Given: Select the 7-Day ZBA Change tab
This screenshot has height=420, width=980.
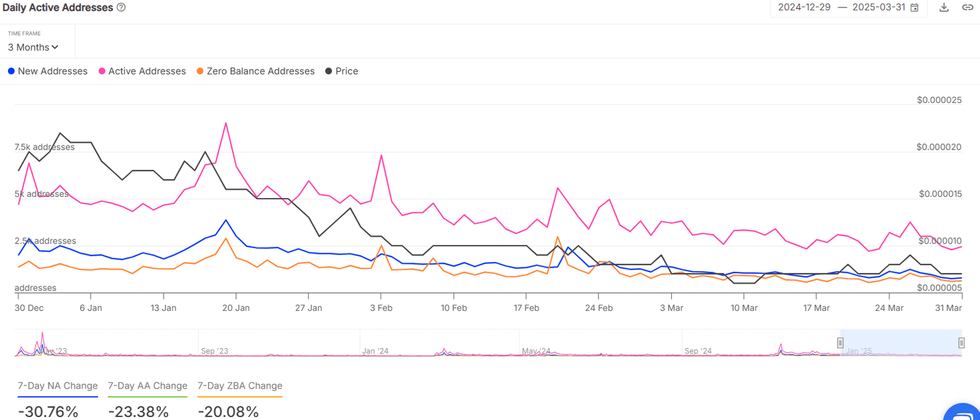Looking at the screenshot, I should tap(240, 386).
